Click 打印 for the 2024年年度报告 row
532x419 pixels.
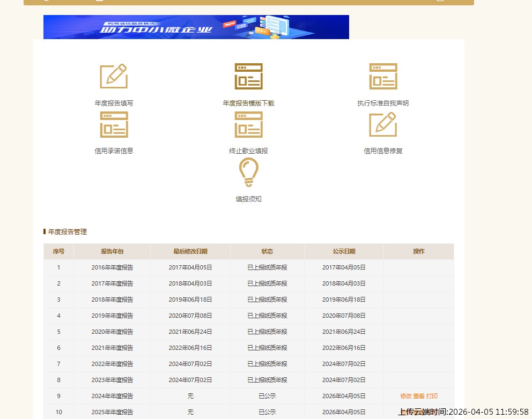coord(432,396)
